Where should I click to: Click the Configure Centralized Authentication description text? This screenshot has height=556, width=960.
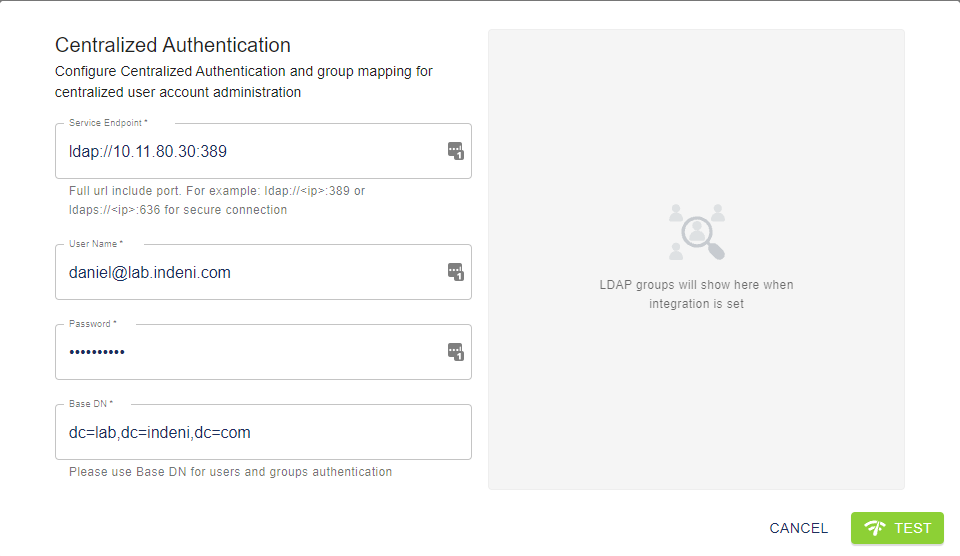point(243,82)
